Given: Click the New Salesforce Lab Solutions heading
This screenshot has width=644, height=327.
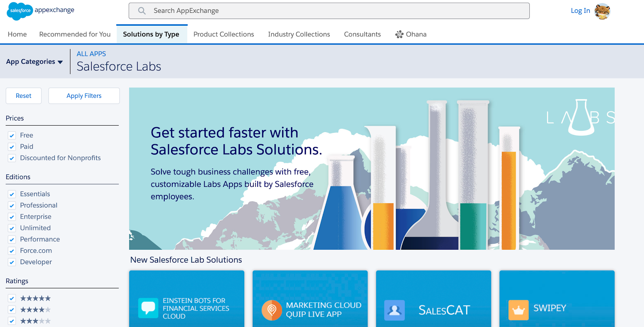Looking at the screenshot, I should (x=186, y=260).
